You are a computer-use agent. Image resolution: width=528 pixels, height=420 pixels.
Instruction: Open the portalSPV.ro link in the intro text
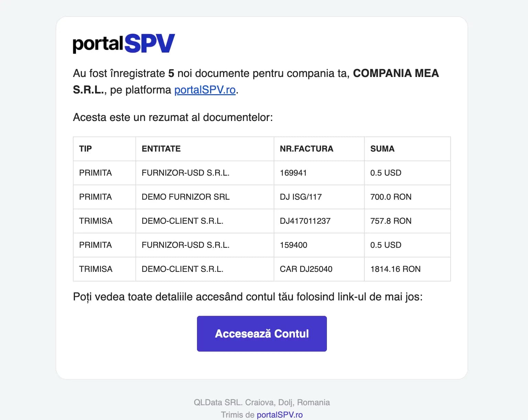coord(205,90)
